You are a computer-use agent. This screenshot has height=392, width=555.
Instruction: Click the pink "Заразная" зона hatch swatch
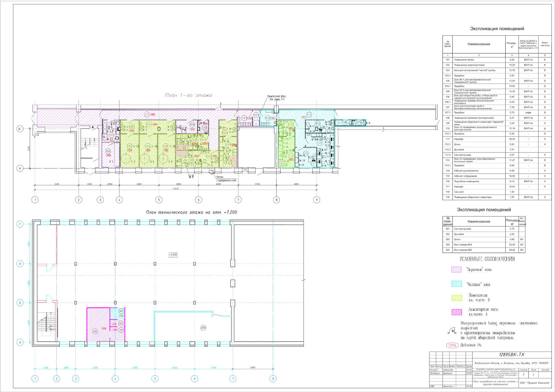(x=457, y=270)
